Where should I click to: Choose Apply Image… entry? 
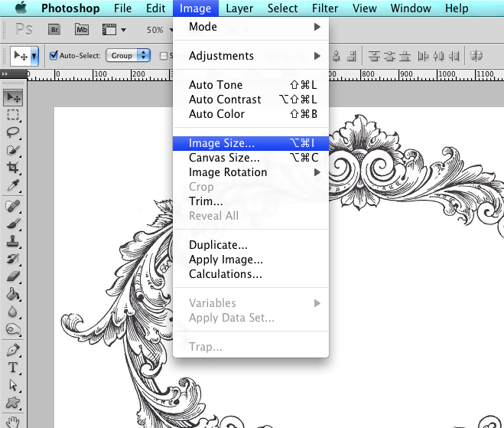(251, 260)
